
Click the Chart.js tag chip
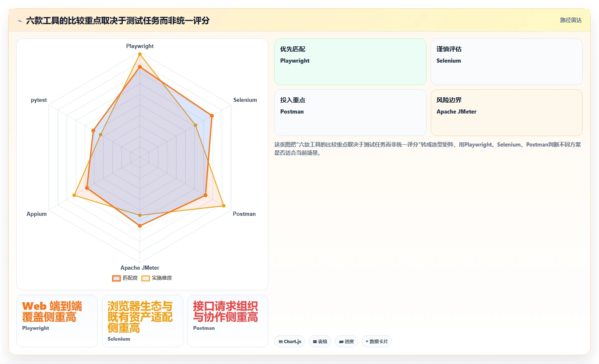pos(290,341)
